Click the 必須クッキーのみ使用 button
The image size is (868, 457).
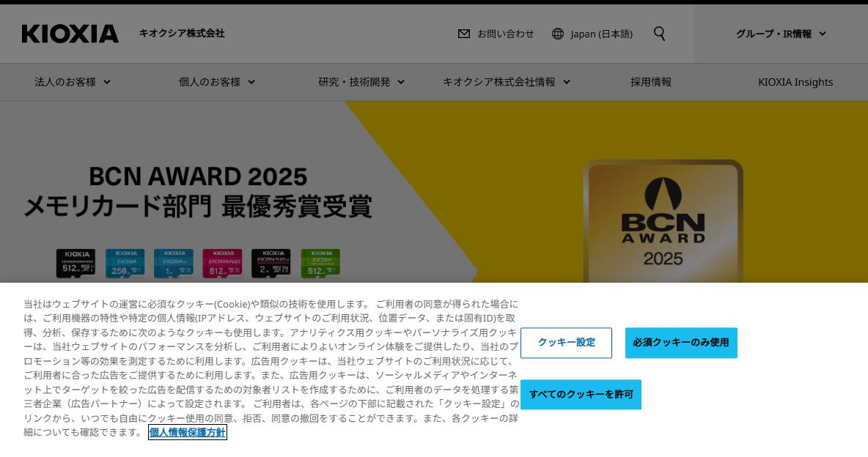click(681, 343)
